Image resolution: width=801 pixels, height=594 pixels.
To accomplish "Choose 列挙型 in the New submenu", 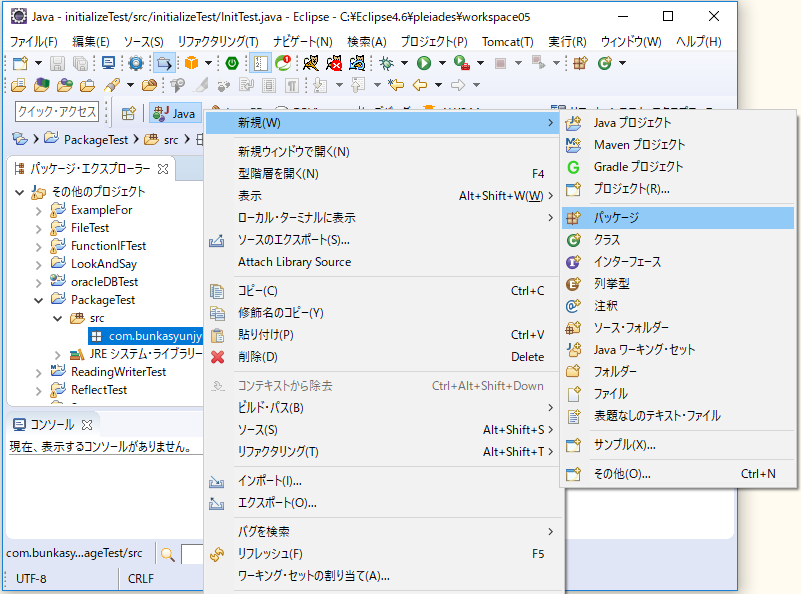I will (x=678, y=284).
